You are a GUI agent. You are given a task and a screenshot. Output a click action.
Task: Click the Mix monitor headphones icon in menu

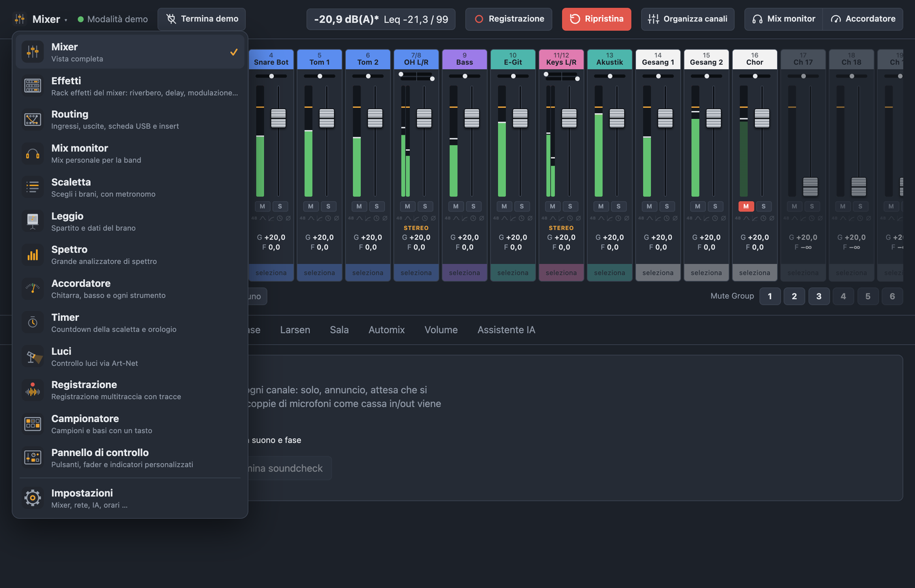point(33,154)
